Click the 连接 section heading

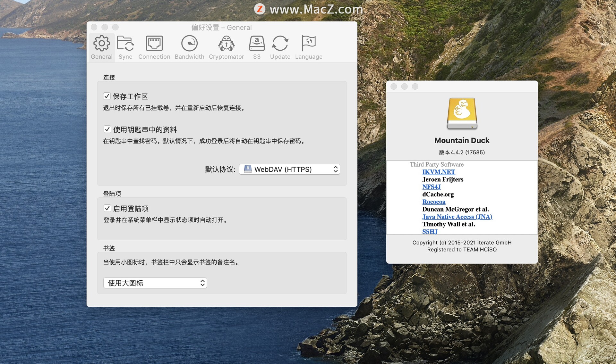coord(109,77)
